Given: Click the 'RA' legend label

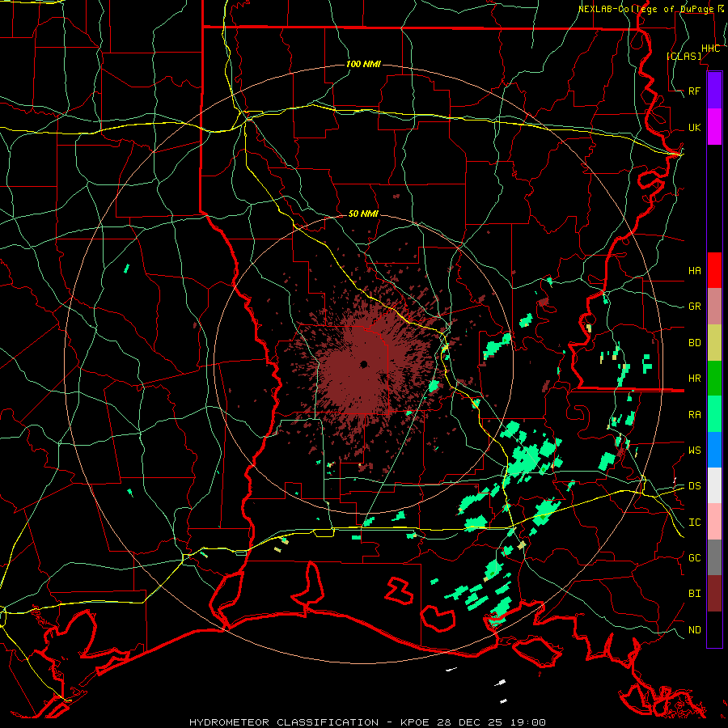Looking at the screenshot, I should pos(694,415).
